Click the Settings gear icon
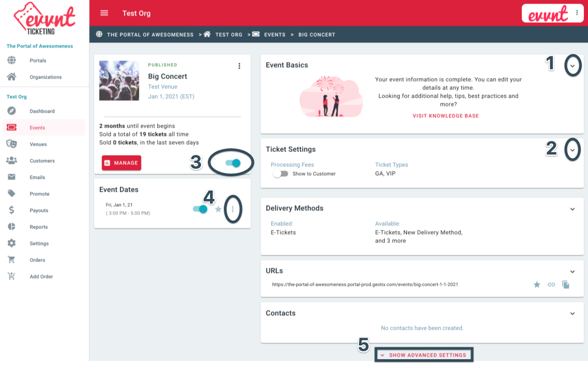Viewport: 588px width, 368px height. coord(11,243)
